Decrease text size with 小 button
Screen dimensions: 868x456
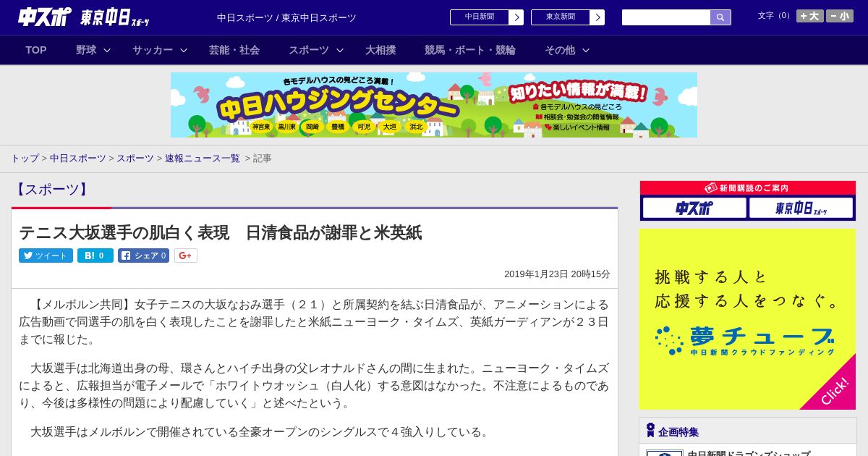pos(840,16)
